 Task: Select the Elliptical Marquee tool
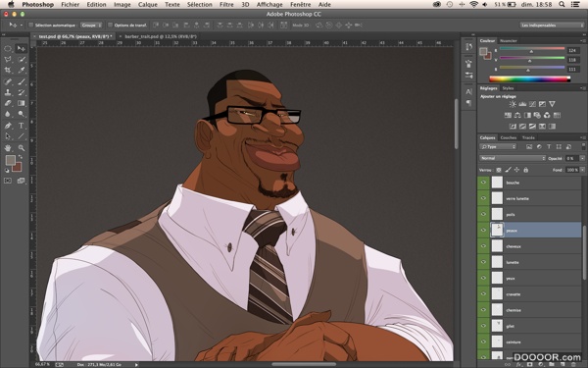[8, 48]
